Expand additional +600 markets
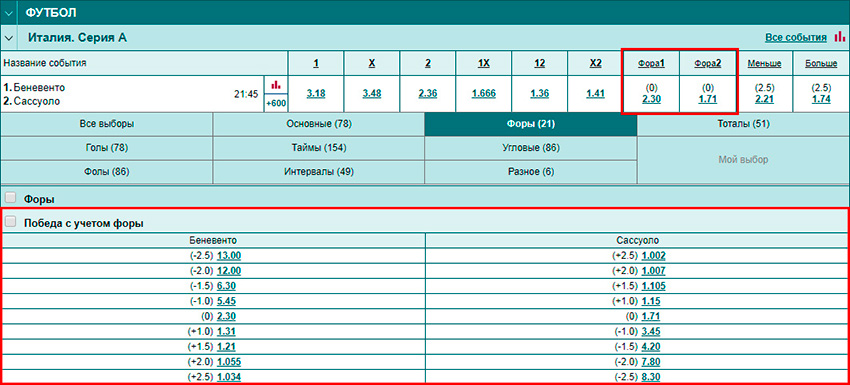 tap(276, 103)
